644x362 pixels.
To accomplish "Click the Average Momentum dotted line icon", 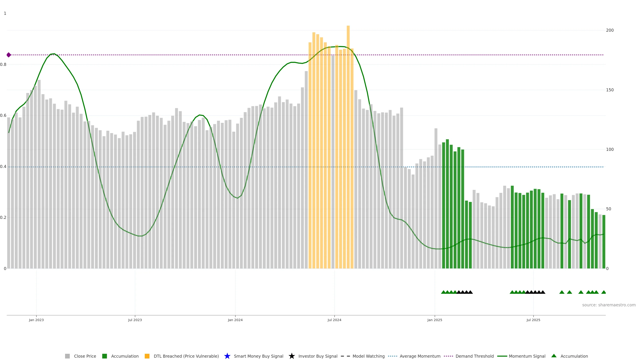I will click(x=392, y=356).
